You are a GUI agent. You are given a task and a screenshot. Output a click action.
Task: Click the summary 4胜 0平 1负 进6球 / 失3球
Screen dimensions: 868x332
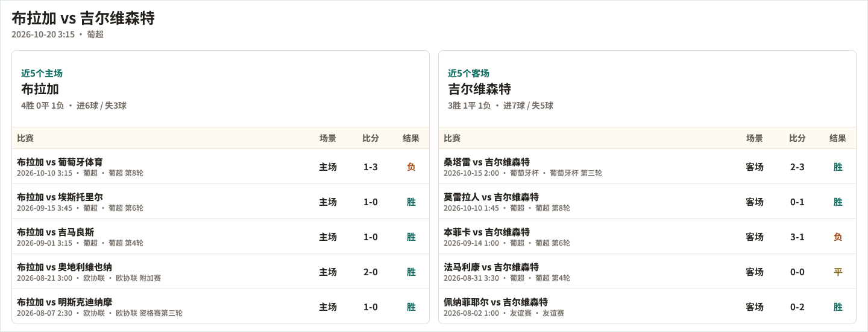(74, 106)
